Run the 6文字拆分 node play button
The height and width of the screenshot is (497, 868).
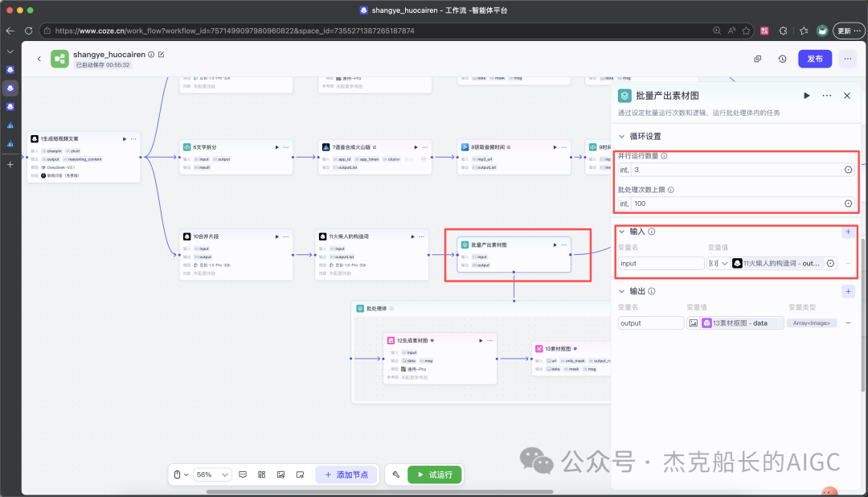click(276, 147)
